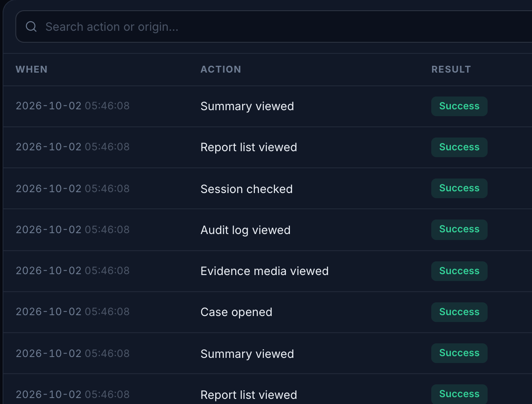Click the magnifier icon in the search bar

[x=31, y=26]
